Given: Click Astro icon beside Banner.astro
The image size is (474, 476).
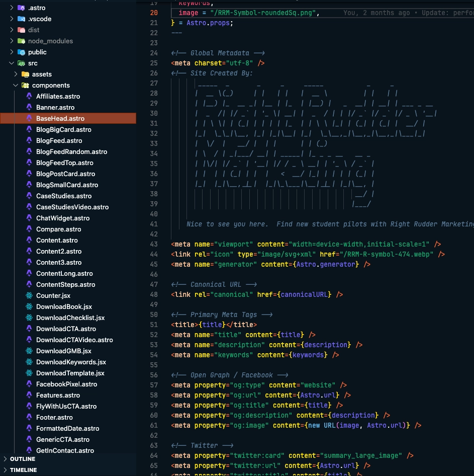Looking at the screenshot, I should click(29, 107).
